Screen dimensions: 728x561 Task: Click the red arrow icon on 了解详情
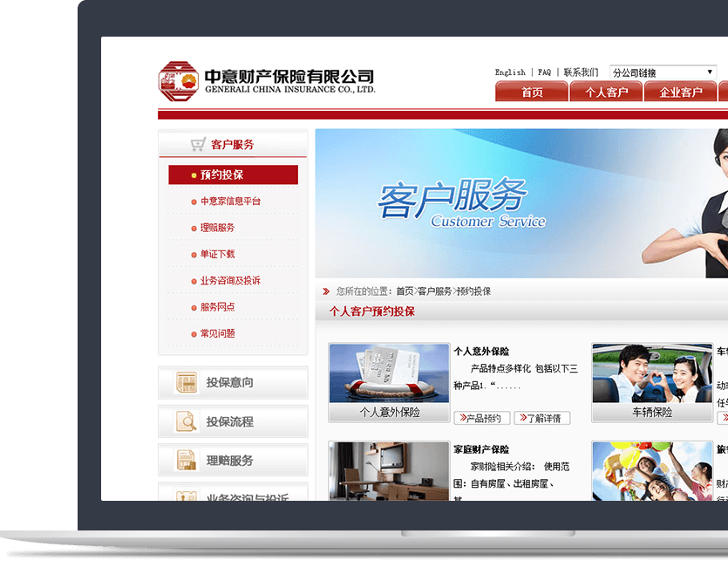coord(521,418)
